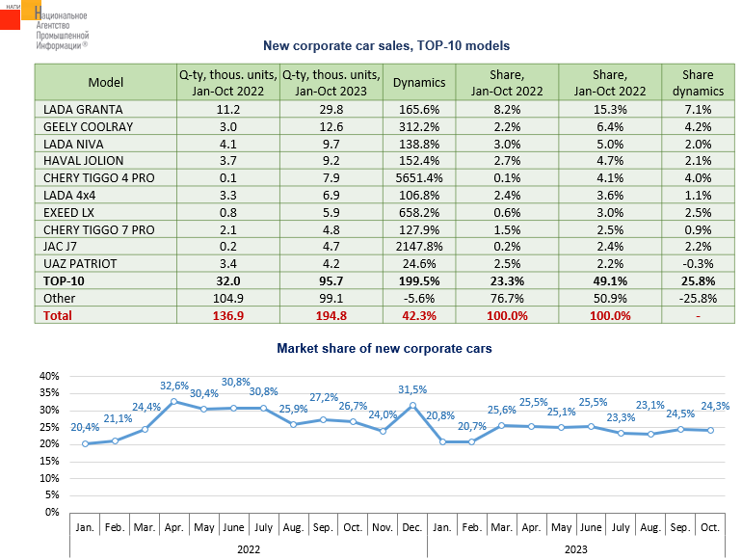Image resolution: width=742 pixels, height=560 pixels.
Task: Click the "Other" row label
Action: coord(60,298)
